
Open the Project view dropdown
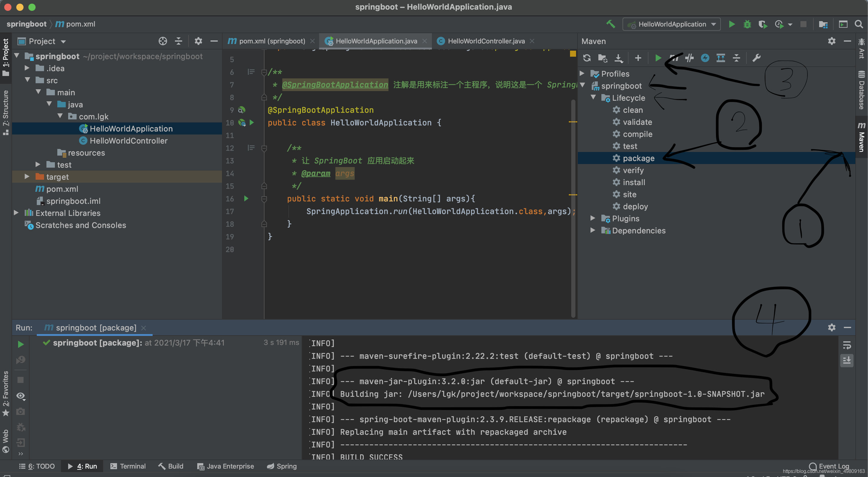(42, 41)
